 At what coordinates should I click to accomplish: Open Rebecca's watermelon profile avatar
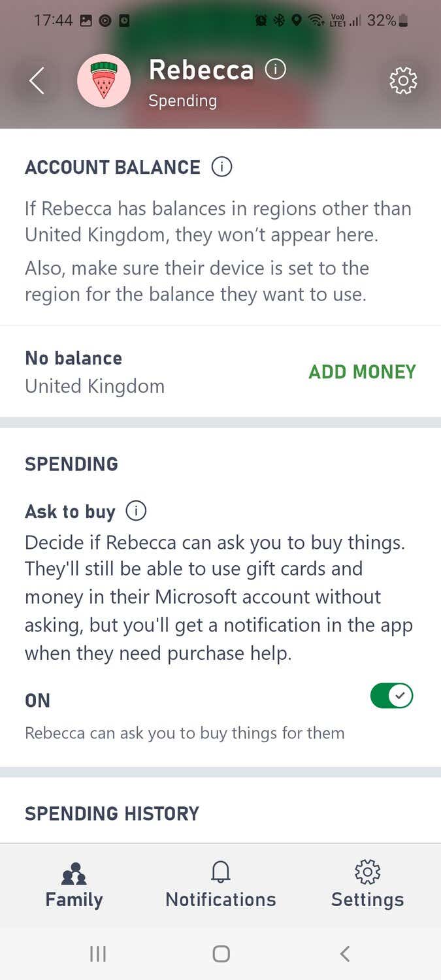coord(104,81)
